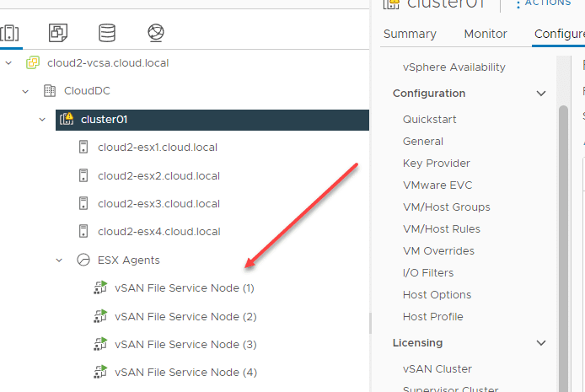The image size is (585, 392).
Task: Open the Storage inventory view
Action: (107, 33)
